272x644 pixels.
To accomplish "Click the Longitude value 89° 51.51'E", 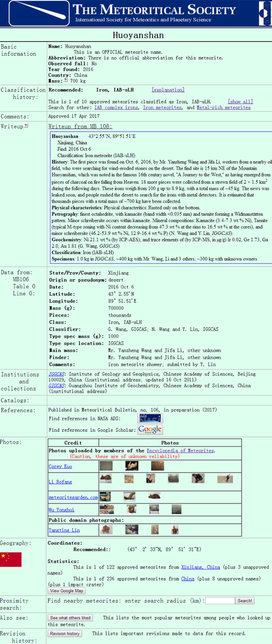I will pos(122,301).
